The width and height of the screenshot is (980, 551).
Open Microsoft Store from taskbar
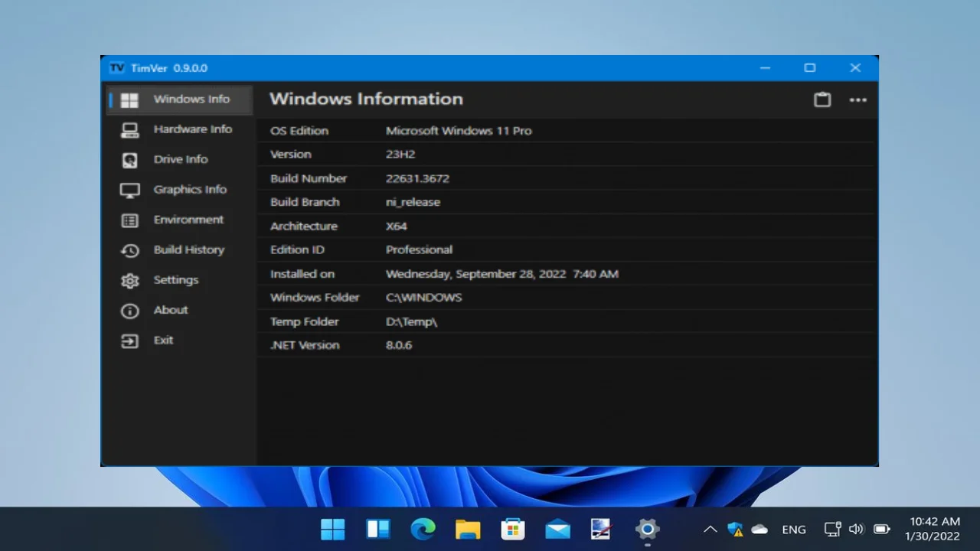click(512, 529)
